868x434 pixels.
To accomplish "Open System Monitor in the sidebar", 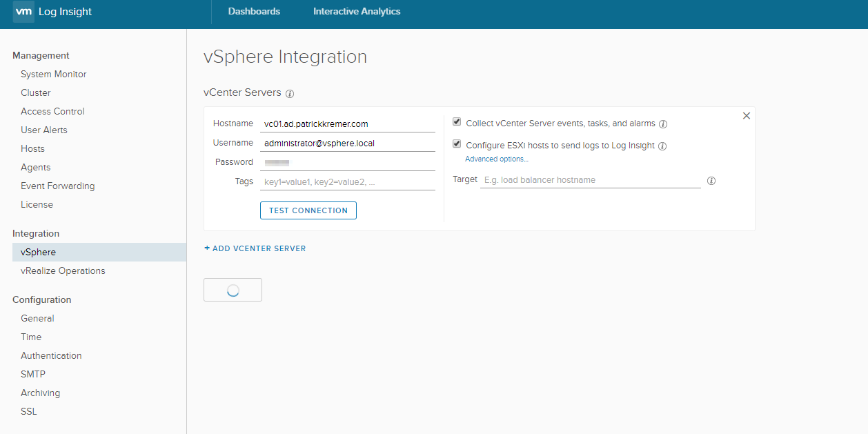I will pos(54,75).
